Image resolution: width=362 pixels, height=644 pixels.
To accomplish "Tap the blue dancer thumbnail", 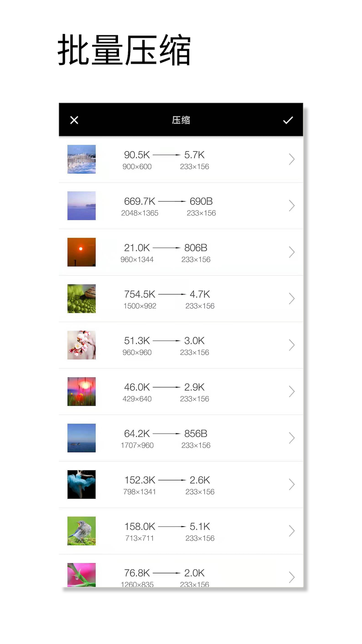I will [x=81, y=484].
